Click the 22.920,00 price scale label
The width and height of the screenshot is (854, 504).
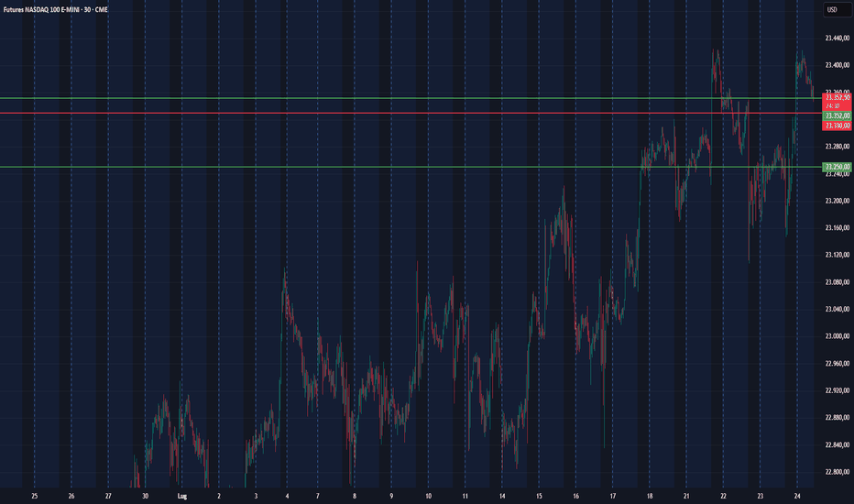pos(838,390)
